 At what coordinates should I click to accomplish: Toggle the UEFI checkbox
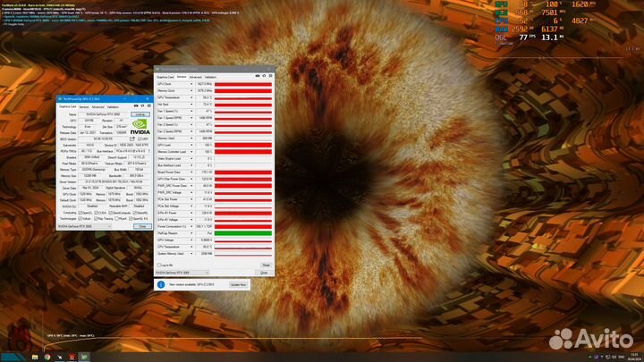pos(140,139)
